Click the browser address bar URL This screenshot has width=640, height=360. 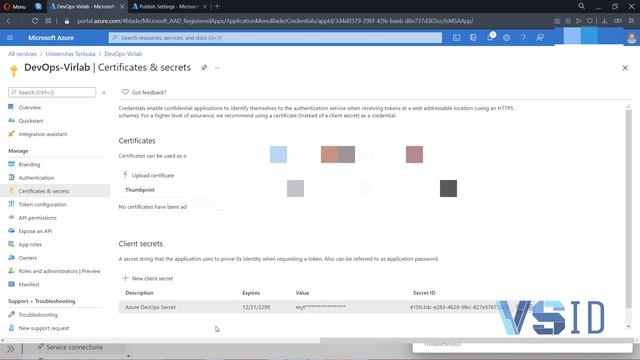point(275,21)
